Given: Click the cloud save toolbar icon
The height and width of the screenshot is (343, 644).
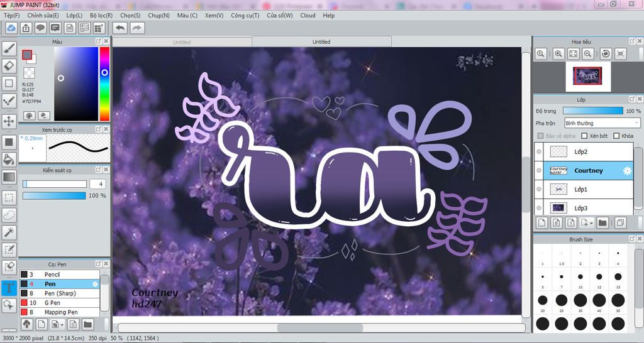Looking at the screenshot, I should [x=11, y=28].
